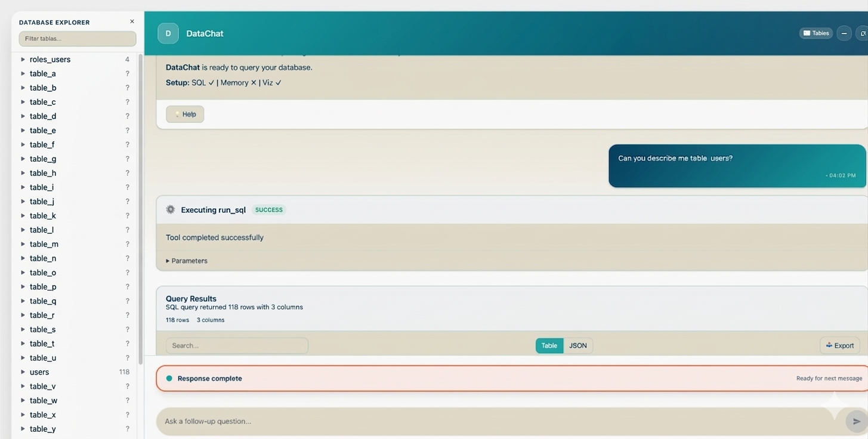Image resolution: width=868 pixels, height=439 pixels.
Task: Select table_q in the table list
Action: pos(43,301)
